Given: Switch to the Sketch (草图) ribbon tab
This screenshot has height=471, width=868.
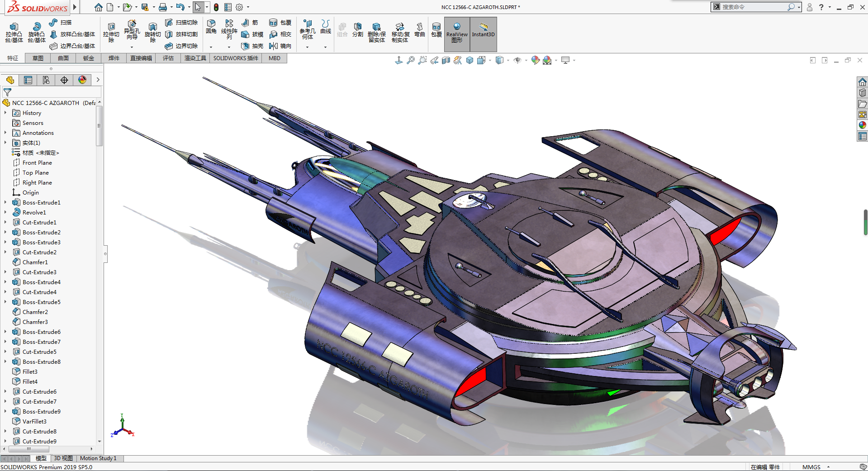Looking at the screenshot, I should tap(38, 58).
